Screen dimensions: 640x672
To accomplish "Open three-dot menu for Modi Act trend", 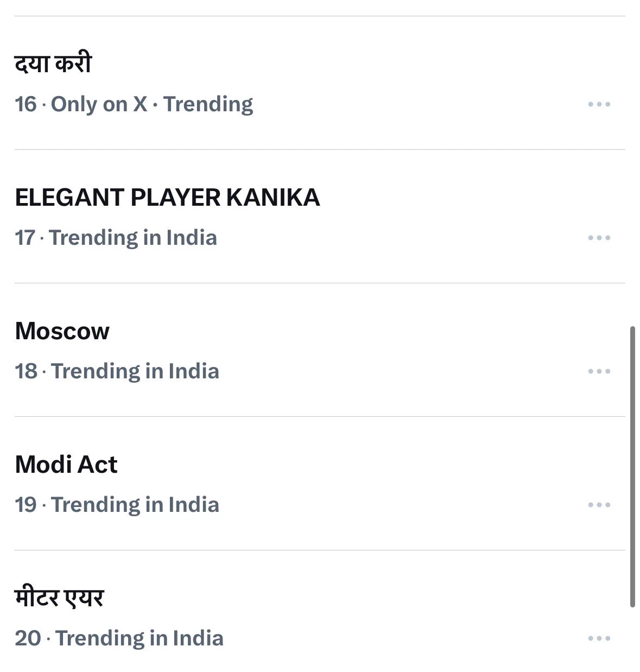I will coord(599,505).
